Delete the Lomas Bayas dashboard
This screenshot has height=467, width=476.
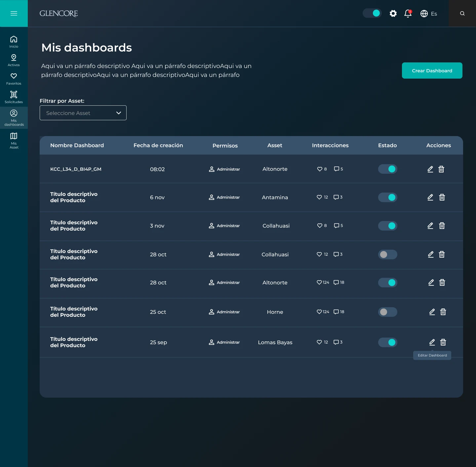pos(443,342)
